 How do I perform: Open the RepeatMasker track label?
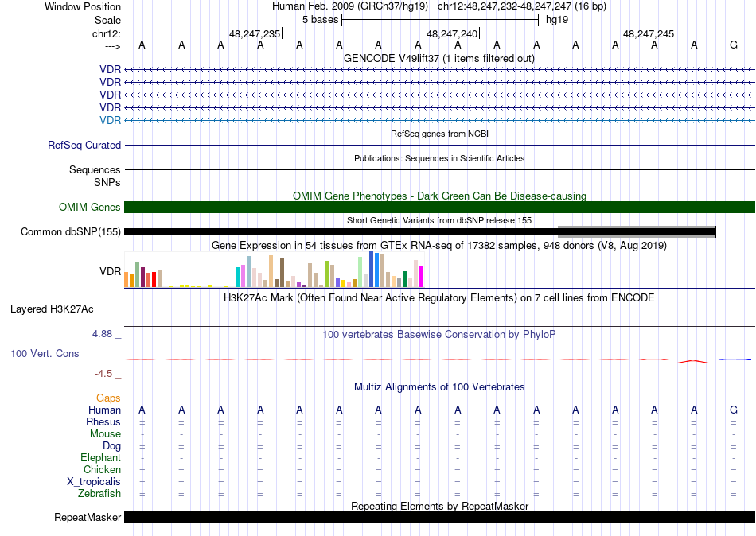[x=88, y=518]
